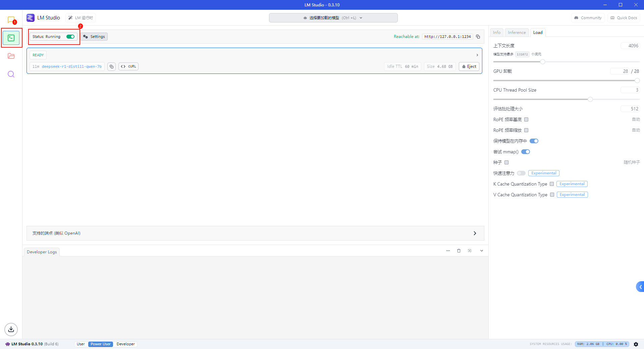644x349 pixels.
Task: Clear developer logs with the trash icon
Action: coord(459,251)
